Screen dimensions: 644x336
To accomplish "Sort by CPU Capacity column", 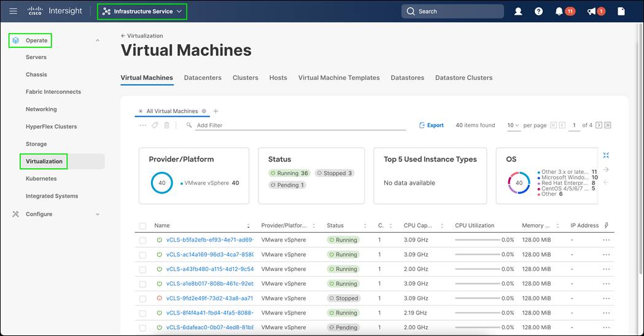I will 442,225.
